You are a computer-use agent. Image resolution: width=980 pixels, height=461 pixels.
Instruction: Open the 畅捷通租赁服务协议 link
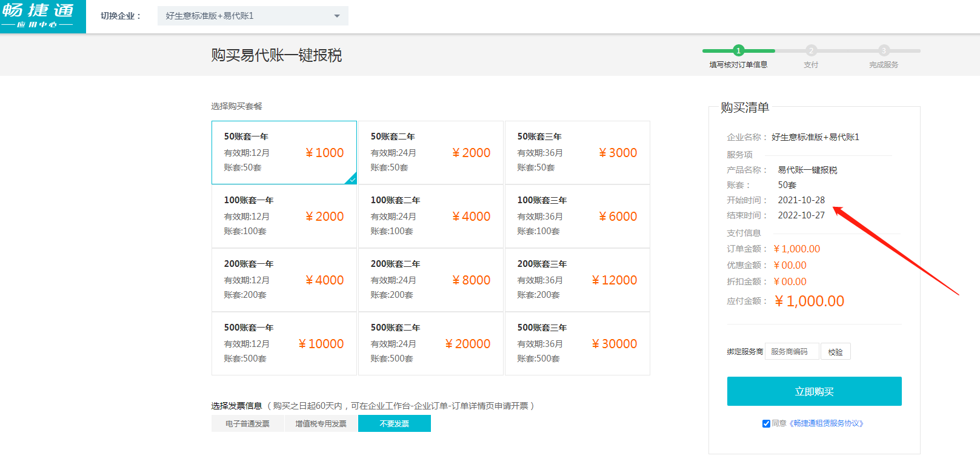(826, 423)
